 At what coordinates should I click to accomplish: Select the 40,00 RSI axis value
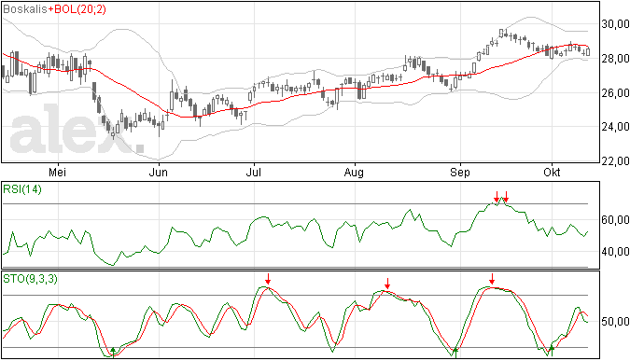pos(616,251)
